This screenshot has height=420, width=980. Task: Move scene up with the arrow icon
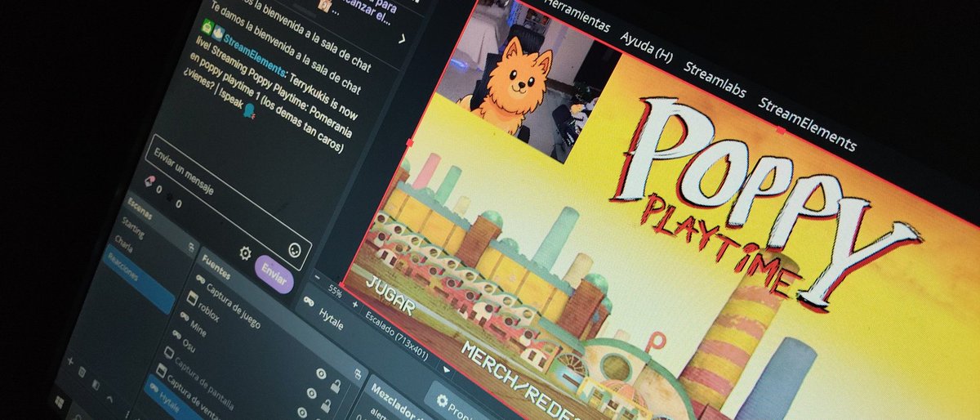pyautogui.click(x=111, y=397)
